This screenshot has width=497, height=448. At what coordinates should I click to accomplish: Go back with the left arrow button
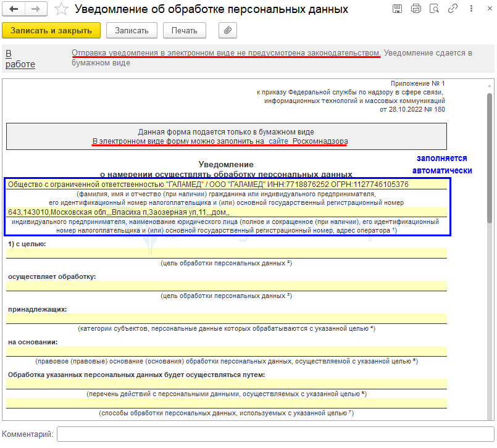14,9
